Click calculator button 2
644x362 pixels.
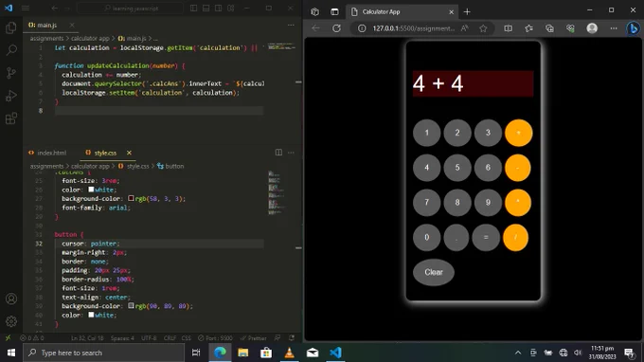click(457, 133)
